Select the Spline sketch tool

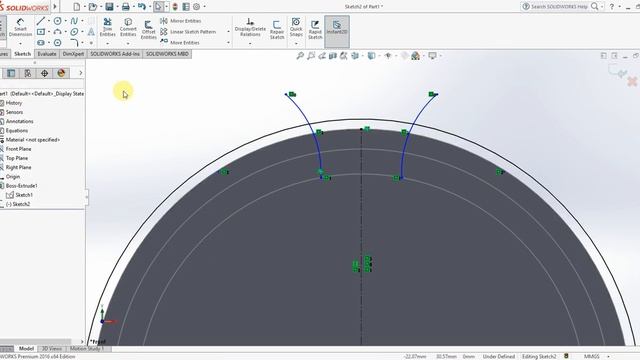tap(74, 21)
